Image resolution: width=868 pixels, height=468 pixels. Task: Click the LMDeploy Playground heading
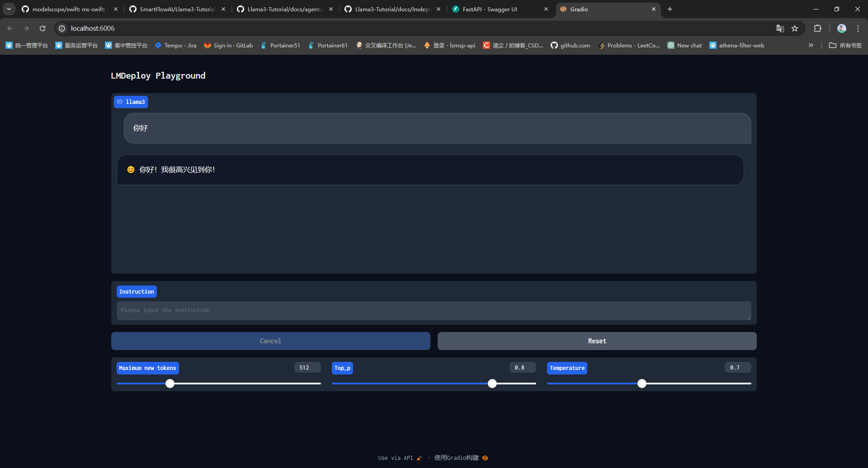158,75
